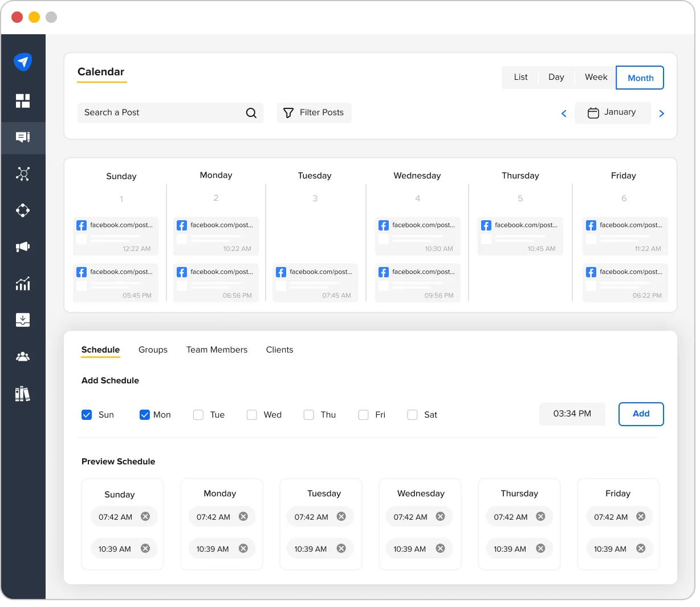Select the inbox tray icon in sidebar
Viewport: 700px width, 607px height.
23,320
